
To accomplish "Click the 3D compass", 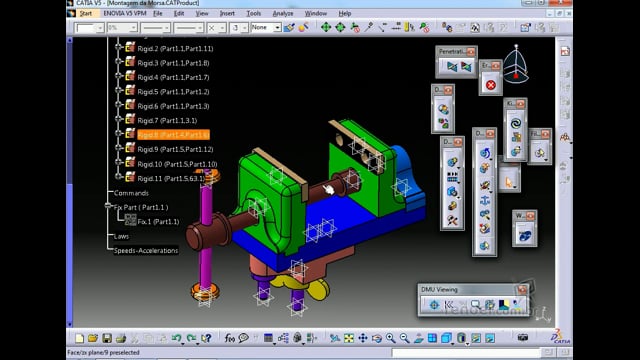I will coord(516,65).
